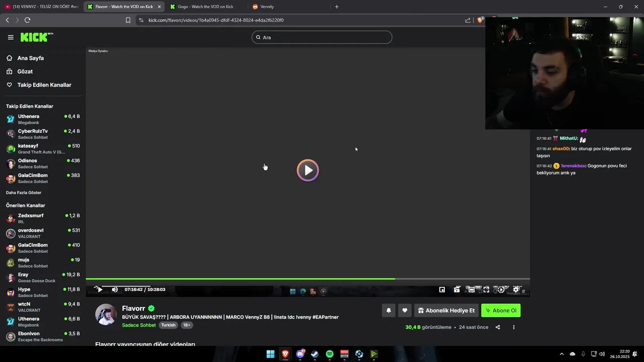The height and width of the screenshot is (362, 644).
Task: Reload the page
Action: (27, 20)
